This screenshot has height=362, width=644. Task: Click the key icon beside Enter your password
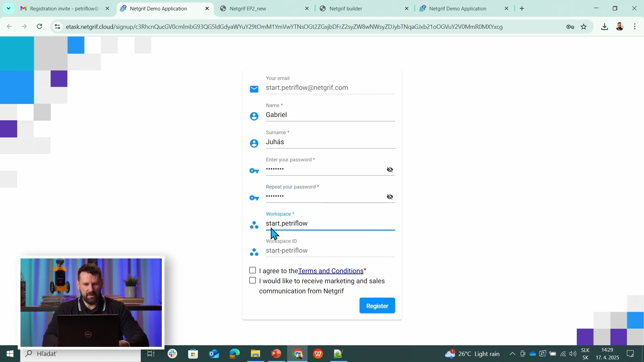(254, 171)
